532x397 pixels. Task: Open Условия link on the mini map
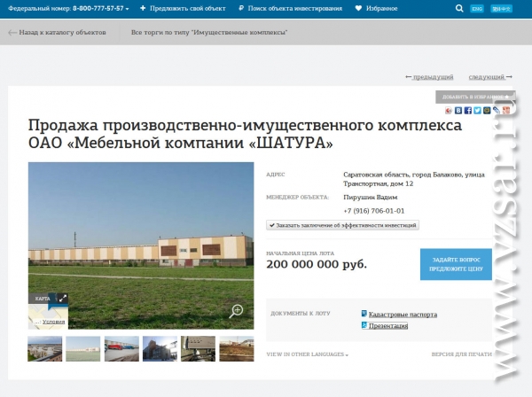(x=53, y=322)
